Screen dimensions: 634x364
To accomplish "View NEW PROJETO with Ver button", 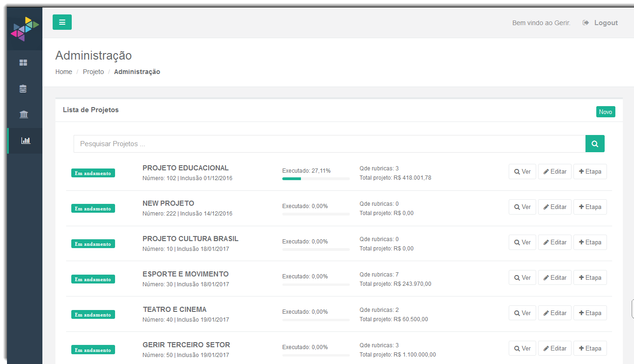I will (522, 207).
